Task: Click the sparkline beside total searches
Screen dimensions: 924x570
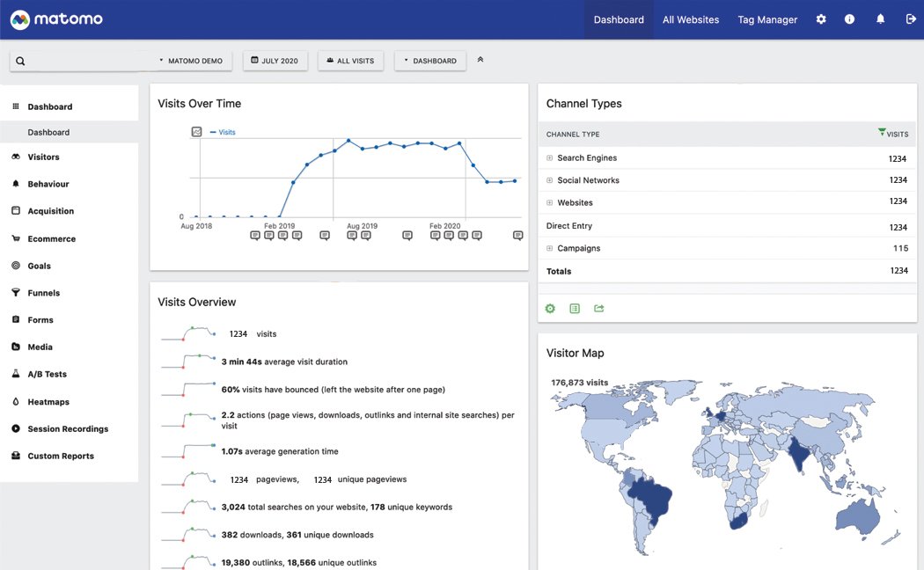Action: 188,507
